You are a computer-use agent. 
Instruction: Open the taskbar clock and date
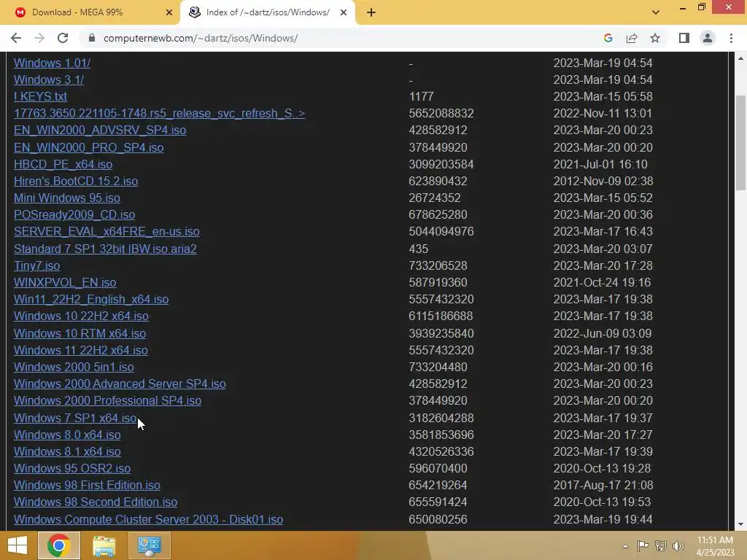[x=715, y=546]
